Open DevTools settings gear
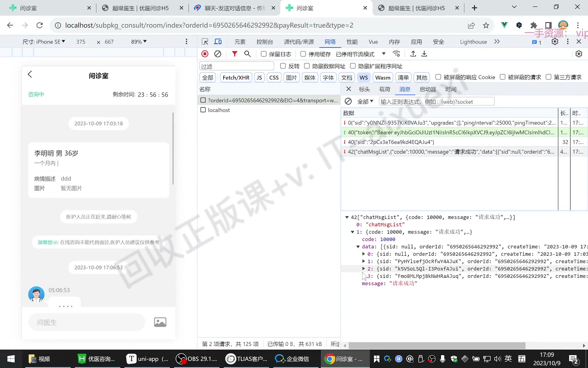Image resolution: width=588 pixels, height=368 pixels. (x=555, y=42)
